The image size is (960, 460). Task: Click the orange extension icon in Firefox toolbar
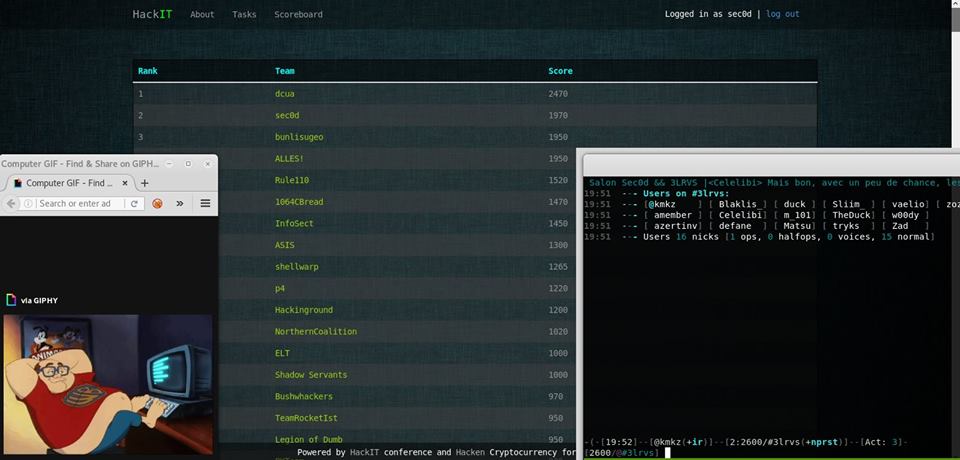[x=157, y=203]
